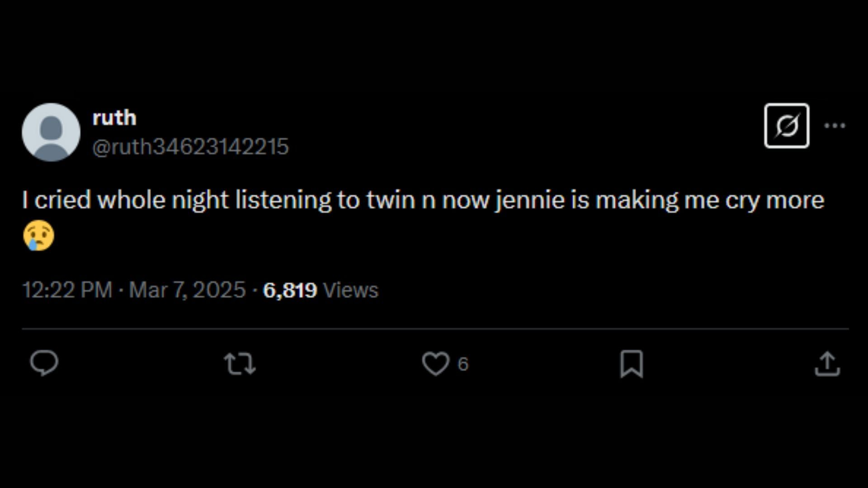View the 6,819 Views count

pyautogui.click(x=320, y=290)
